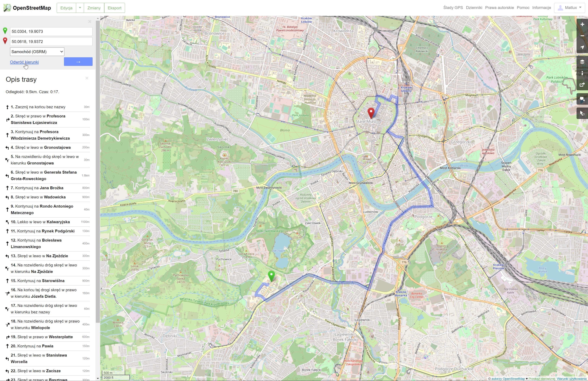Open the Informacje about page
This screenshot has height=381, width=588.
point(542,8)
